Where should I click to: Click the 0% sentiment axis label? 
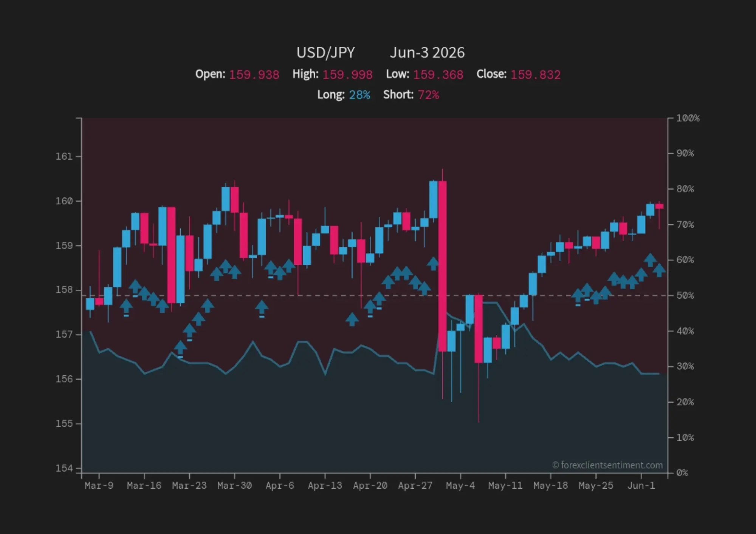tap(682, 473)
